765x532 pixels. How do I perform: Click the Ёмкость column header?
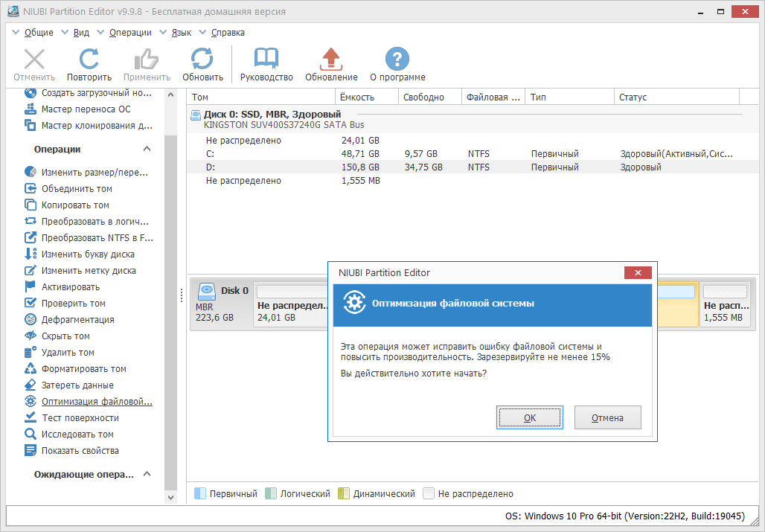coord(366,97)
